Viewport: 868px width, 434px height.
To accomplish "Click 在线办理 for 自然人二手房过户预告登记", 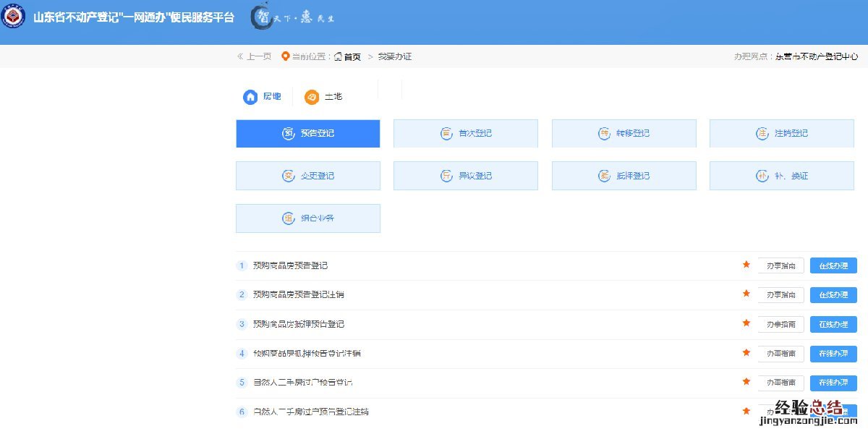I will [x=833, y=383].
